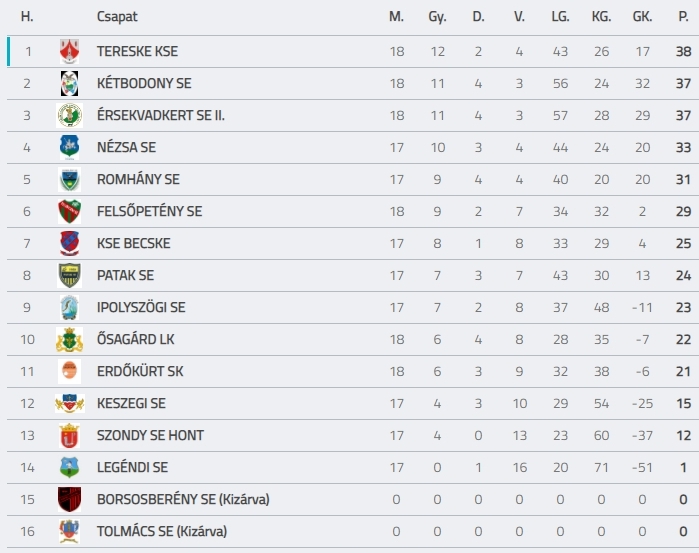Click the Kétbodony SE club logo
The width and height of the screenshot is (699, 553).
coord(70,83)
